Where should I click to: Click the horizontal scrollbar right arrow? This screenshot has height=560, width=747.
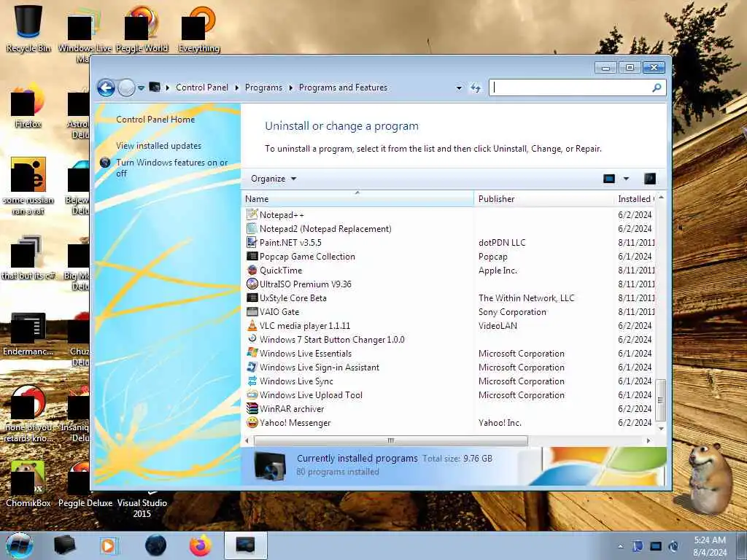648,440
